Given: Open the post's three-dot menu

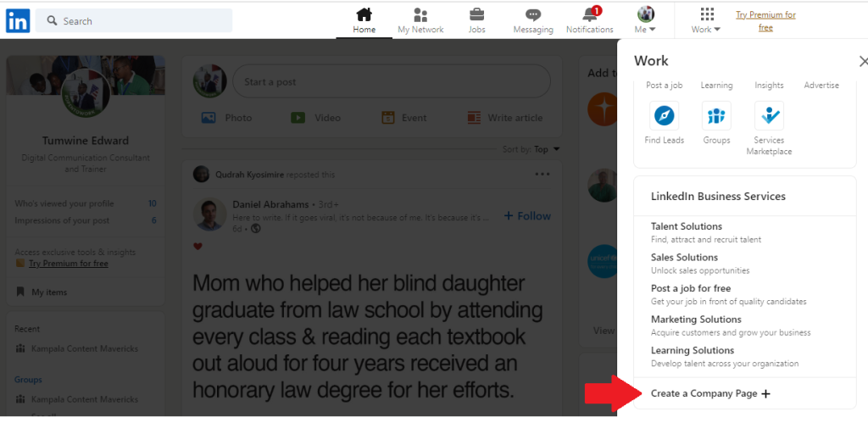Looking at the screenshot, I should click(542, 175).
